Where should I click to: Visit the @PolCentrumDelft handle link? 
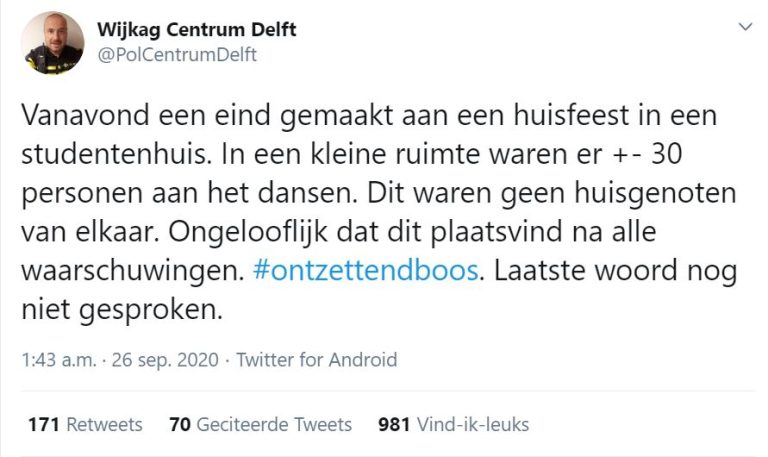click(177, 55)
